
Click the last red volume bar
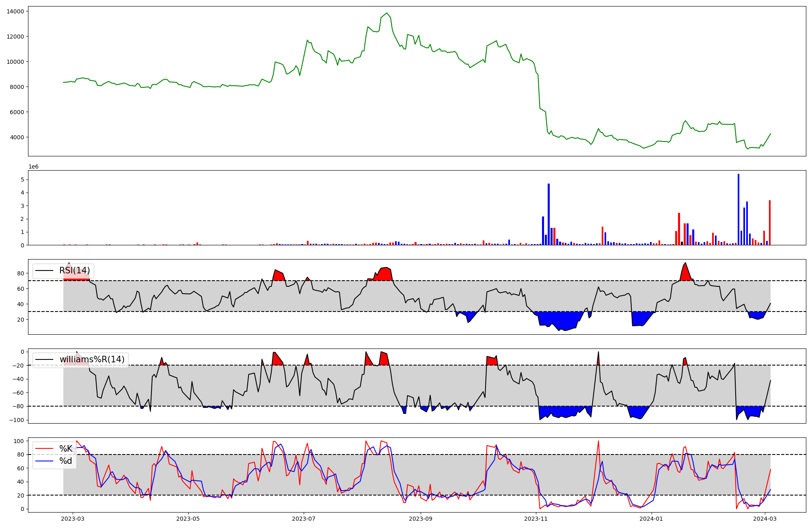pos(770,223)
